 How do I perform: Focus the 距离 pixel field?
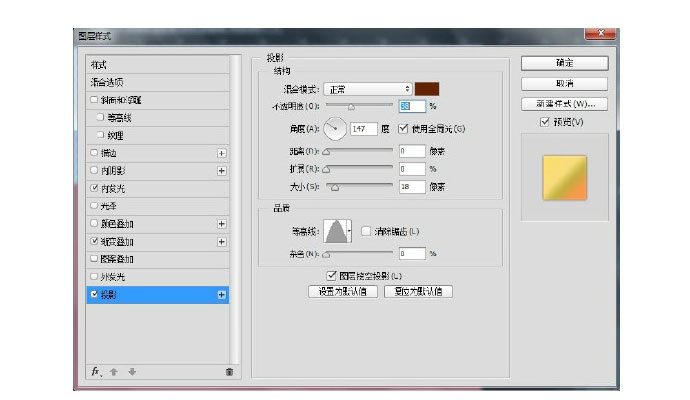click(412, 151)
